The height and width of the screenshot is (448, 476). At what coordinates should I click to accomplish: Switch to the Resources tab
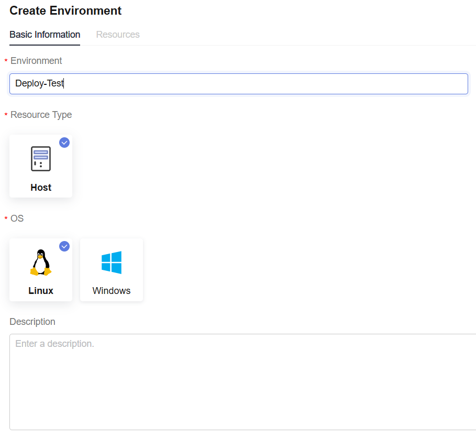pos(118,35)
